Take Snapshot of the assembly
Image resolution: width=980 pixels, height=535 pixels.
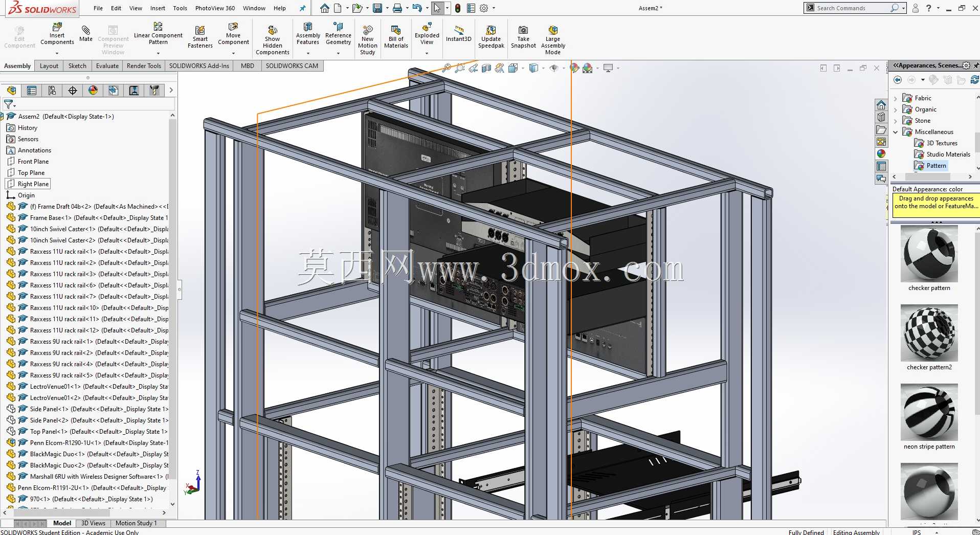click(x=523, y=37)
